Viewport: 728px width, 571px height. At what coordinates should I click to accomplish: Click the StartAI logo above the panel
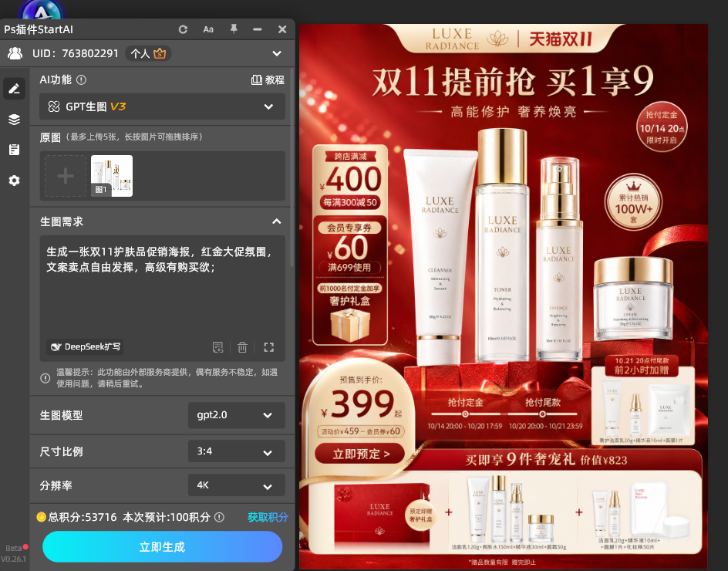42,9
